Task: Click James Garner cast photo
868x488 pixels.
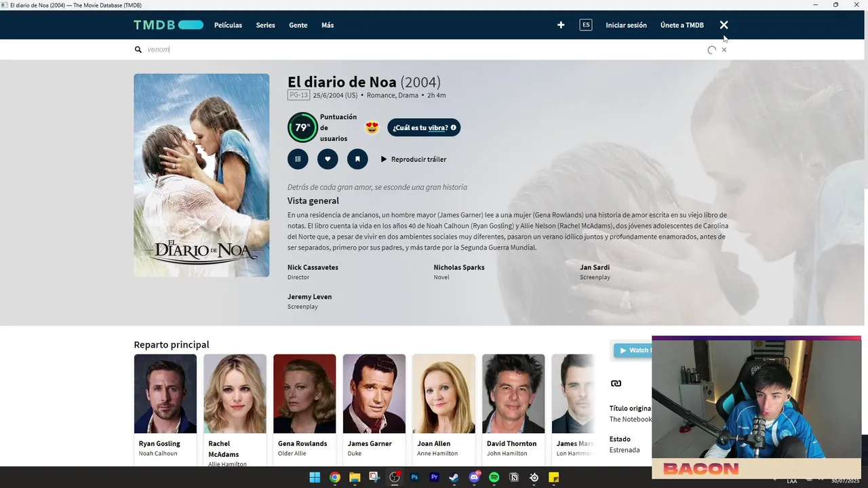Action: pos(374,394)
